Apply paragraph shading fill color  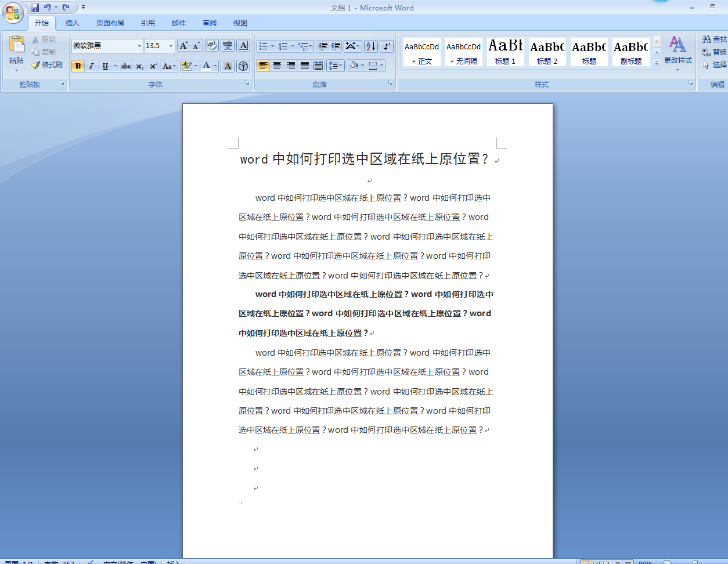click(x=353, y=66)
